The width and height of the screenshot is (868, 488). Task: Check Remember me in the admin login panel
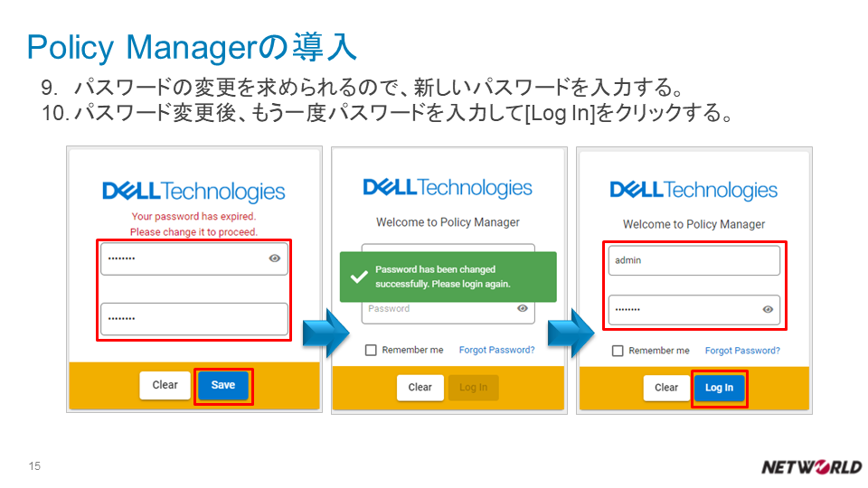click(618, 351)
